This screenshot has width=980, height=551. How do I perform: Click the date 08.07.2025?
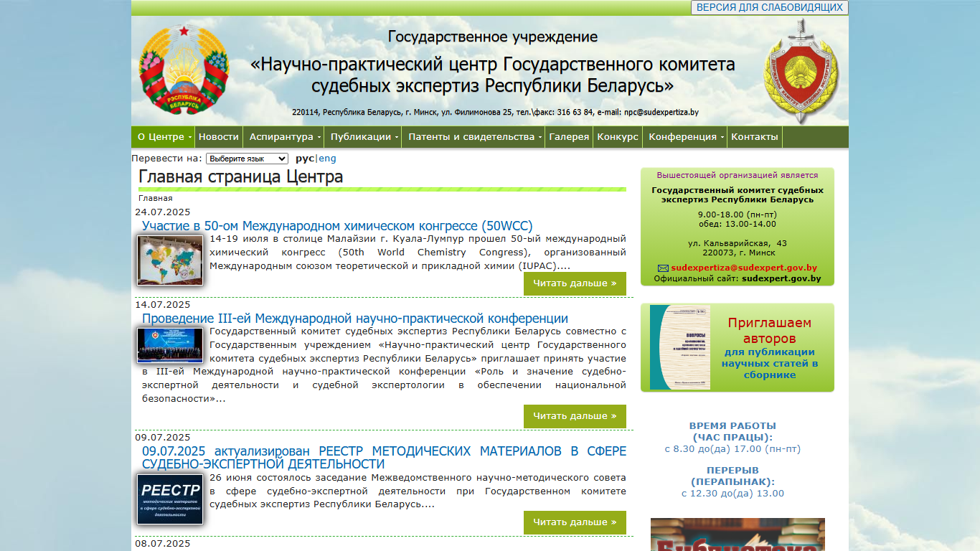coord(163,543)
